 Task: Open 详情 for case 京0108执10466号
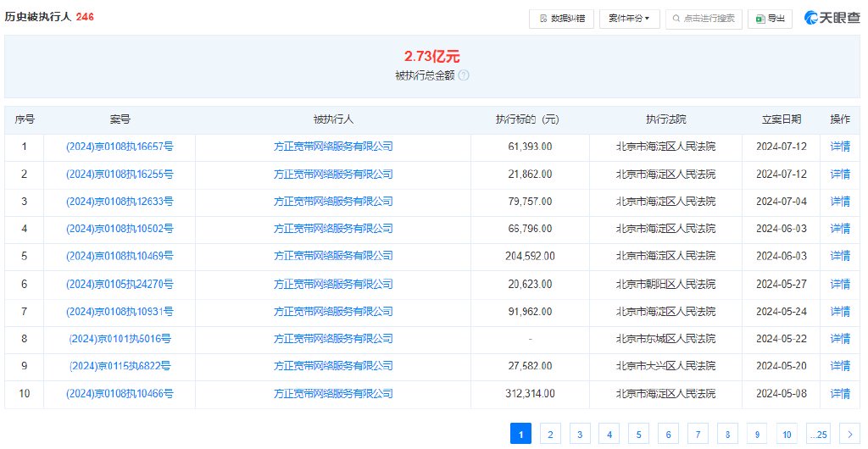[840, 394]
